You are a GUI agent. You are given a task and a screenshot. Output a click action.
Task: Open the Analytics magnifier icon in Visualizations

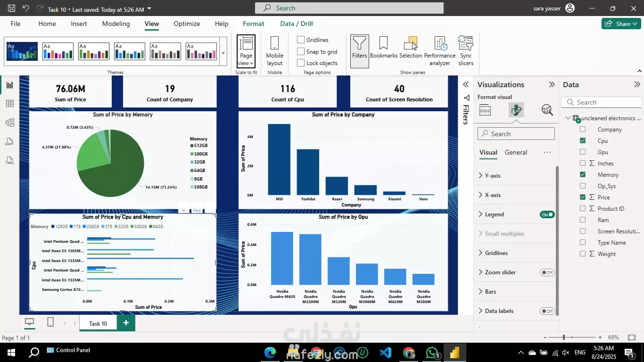click(x=547, y=110)
